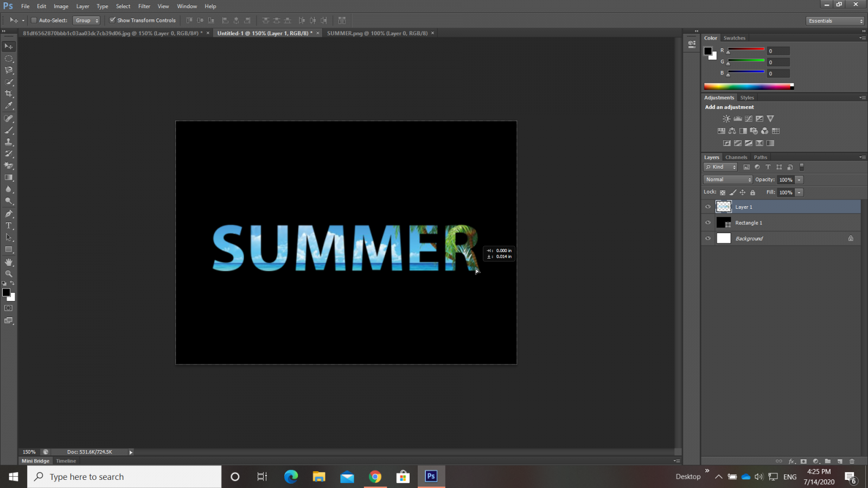Viewport: 868px width, 488px height.
Task: Click the color spectrum ramp bar
Action: [x=748, y=86]
